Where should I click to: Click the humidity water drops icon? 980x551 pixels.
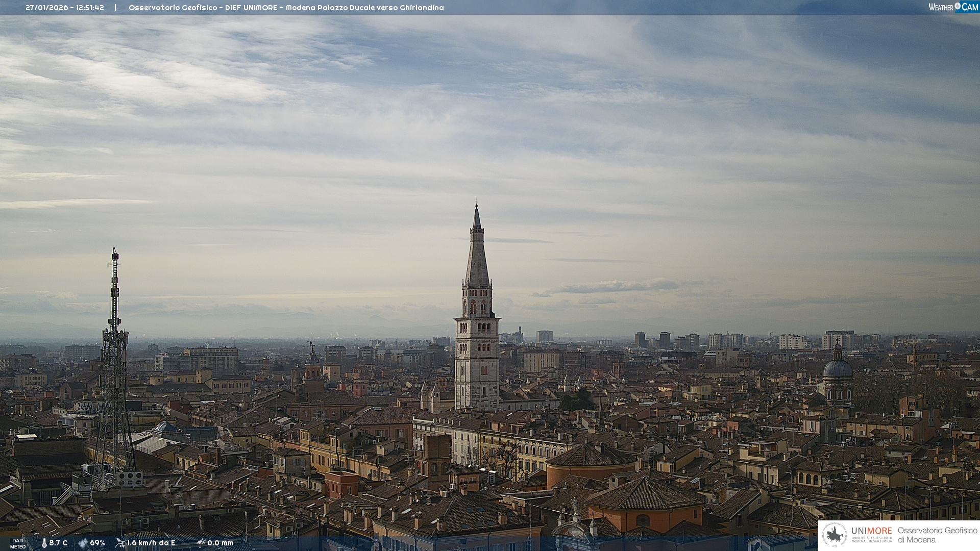[x=83, y=543]
